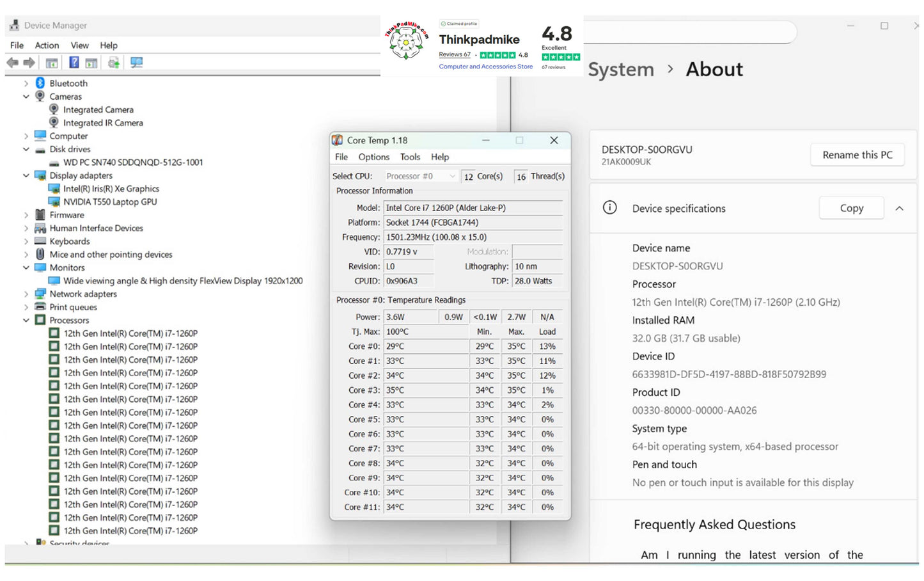Expand the Bluetooth category

coord(26,83)
